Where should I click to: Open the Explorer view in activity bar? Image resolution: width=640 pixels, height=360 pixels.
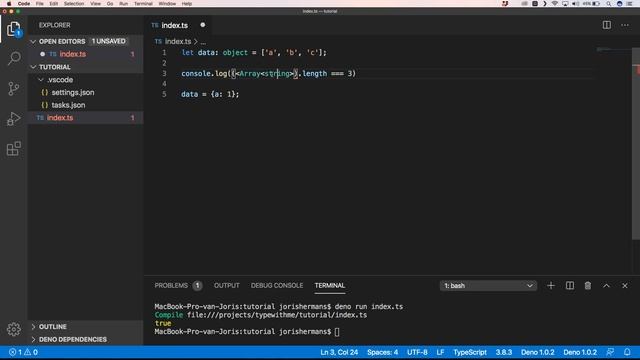(x=13, y=29)
